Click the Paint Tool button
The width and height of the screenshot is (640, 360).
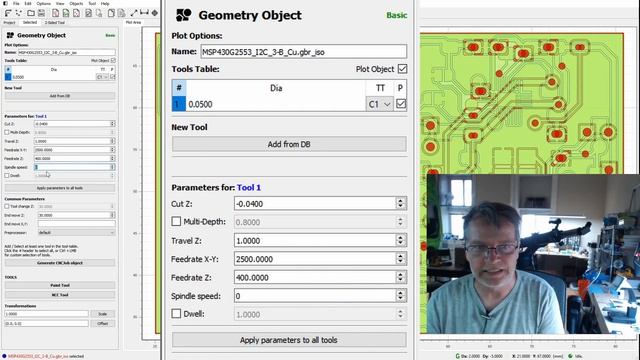pyautogui.click(x=60, y=285)
